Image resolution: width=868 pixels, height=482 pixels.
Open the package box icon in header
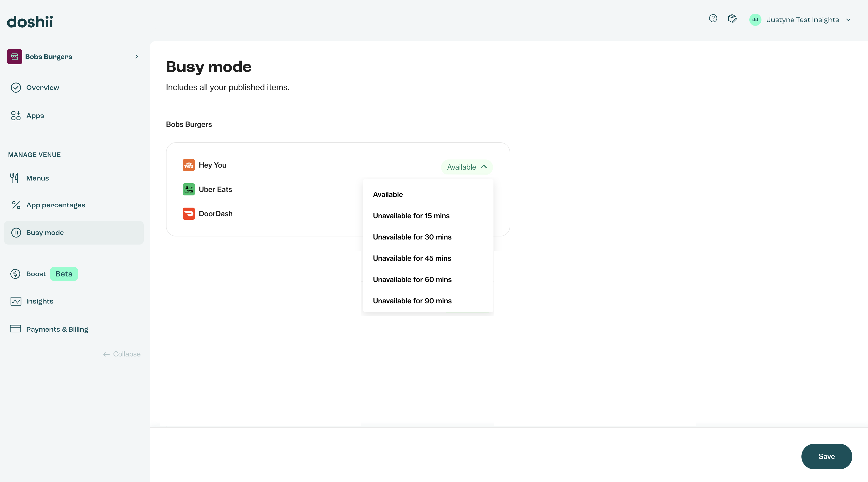[732, 18]
